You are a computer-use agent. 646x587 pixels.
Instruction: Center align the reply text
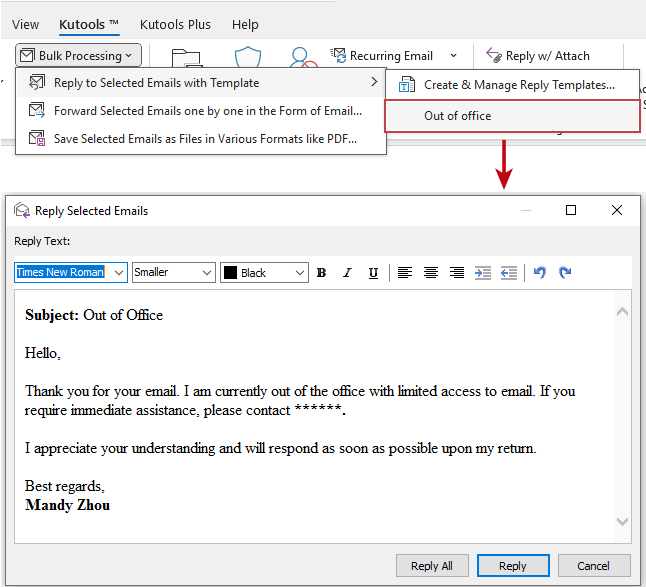[431, 273]
